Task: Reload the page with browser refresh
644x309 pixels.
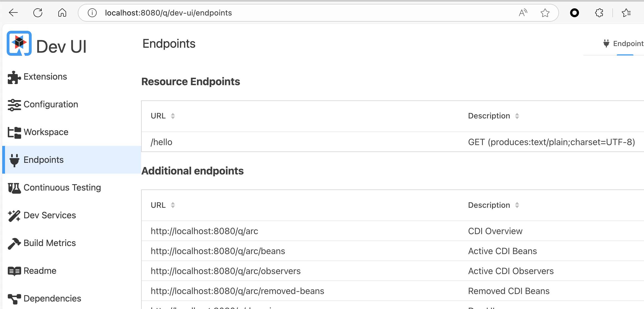Action: pos(38,13)
